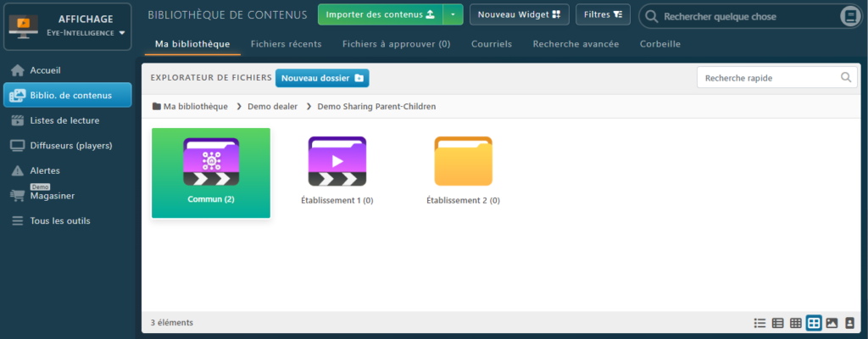
Task: Select the large tiles view icon
Action: pyautogui.click(x=814, y=323)
